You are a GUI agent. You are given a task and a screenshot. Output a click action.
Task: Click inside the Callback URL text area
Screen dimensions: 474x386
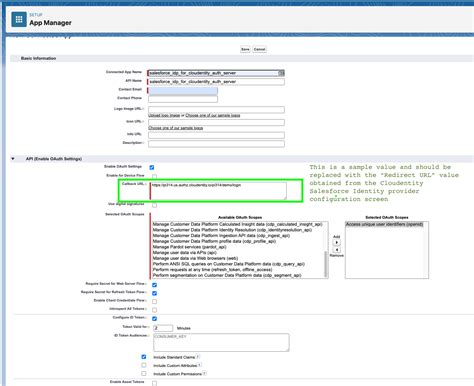219,191
